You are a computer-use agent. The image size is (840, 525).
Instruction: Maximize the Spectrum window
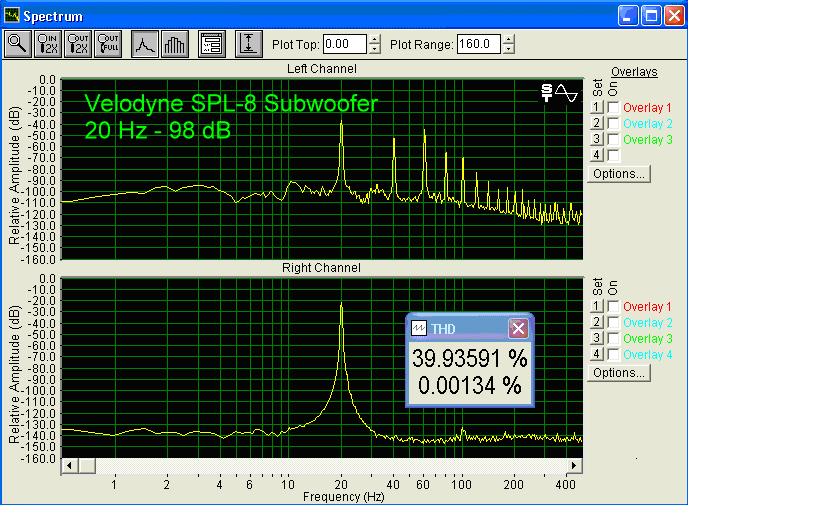(x=651, y=16)
